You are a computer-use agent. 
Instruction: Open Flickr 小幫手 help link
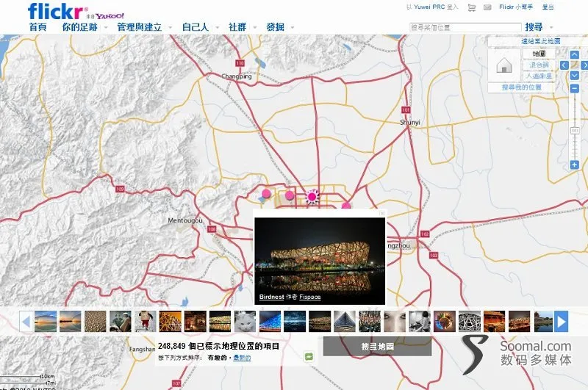point(516,7)
